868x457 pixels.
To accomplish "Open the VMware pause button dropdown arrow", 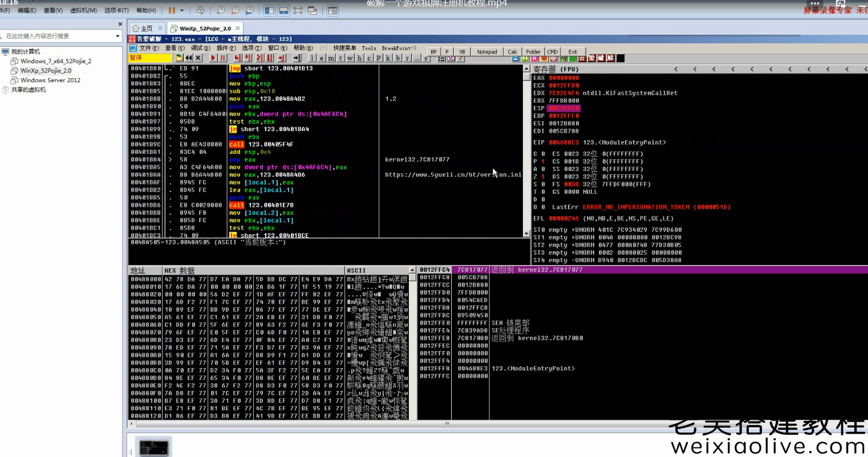I will (x=182, y=10).
